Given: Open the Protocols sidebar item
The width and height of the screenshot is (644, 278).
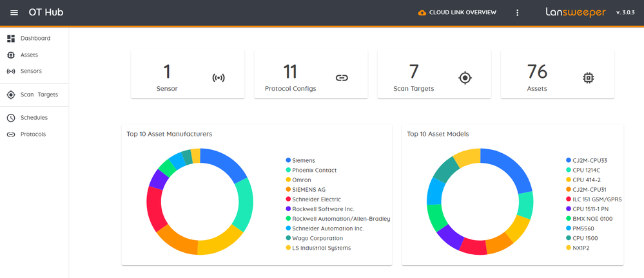Looking at the screenshot, I should pos(33,134).
